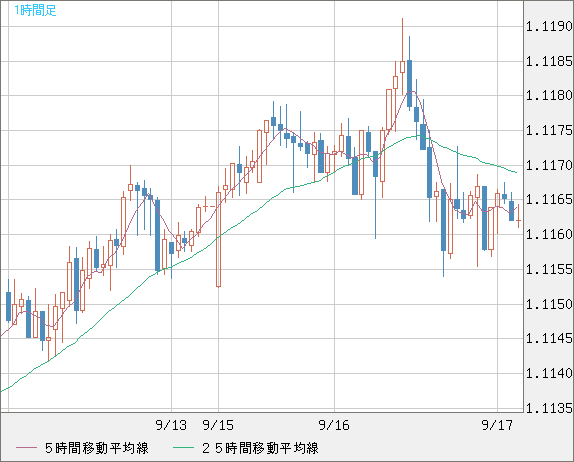Select the 1.1185 price axis label
The width and height of the screenshot is (574, 462).
[x=549, y=61]
